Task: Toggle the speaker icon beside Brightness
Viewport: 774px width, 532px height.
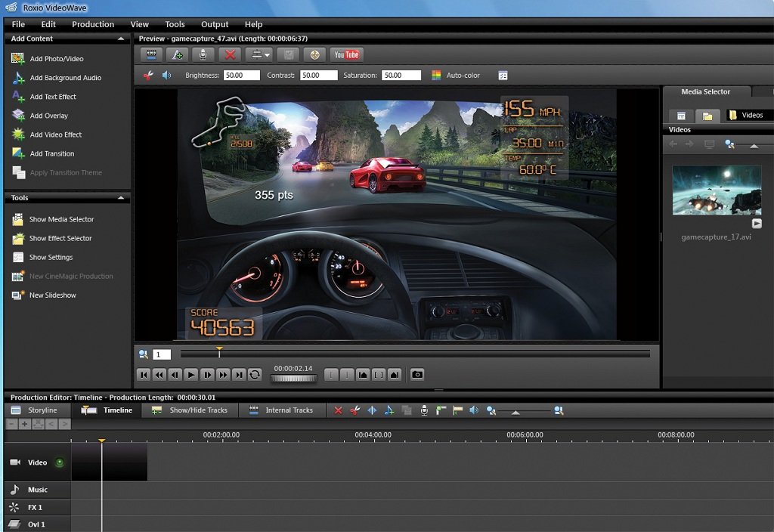Action: (166, 76)
